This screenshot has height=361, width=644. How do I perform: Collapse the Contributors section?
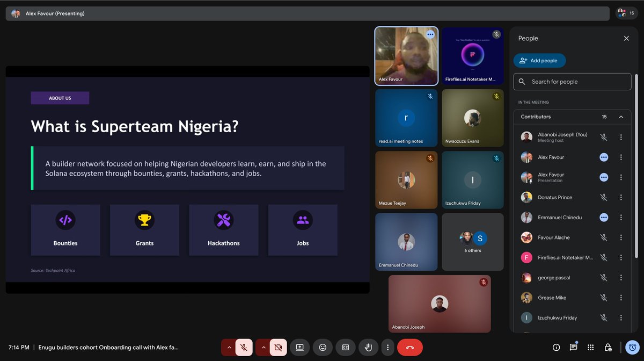[621, 117]
